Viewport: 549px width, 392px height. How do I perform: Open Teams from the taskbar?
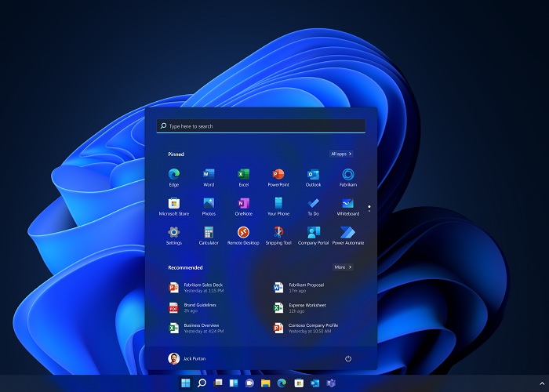click(331, 383)
